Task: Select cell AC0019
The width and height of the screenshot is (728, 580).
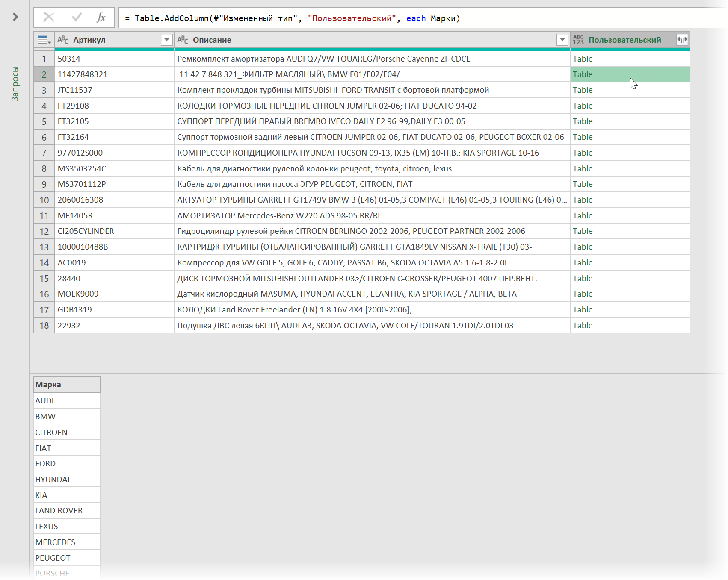Action: [x=115, y=262]
